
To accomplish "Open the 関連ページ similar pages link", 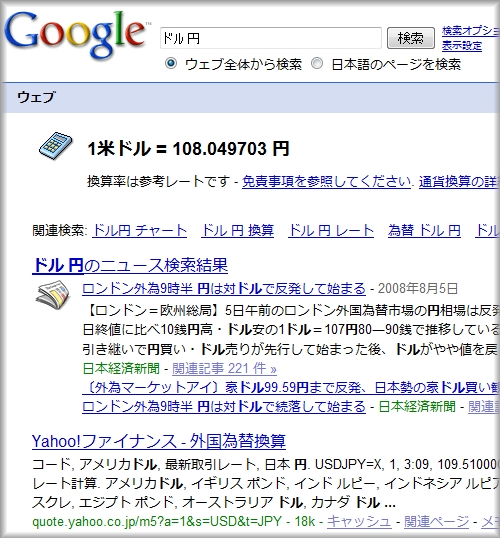I will point(436,522).
